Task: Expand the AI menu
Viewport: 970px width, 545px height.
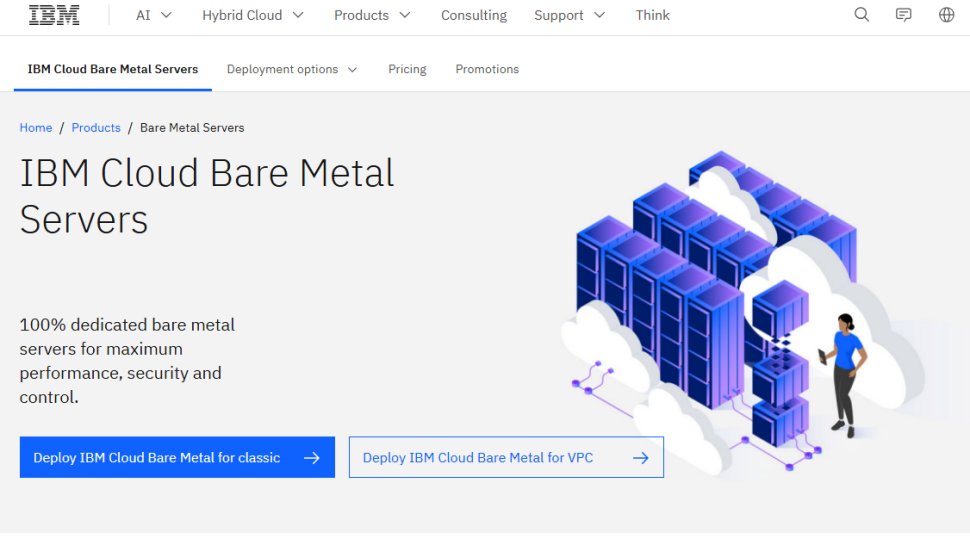Action: (153, 15)
